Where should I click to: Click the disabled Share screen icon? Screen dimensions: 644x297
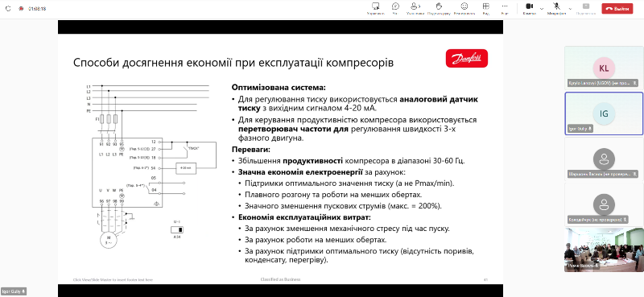point(586,8)
